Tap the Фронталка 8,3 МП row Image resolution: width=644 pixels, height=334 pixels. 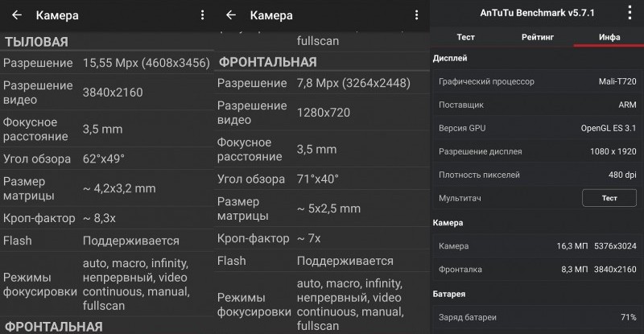[536, 269]
